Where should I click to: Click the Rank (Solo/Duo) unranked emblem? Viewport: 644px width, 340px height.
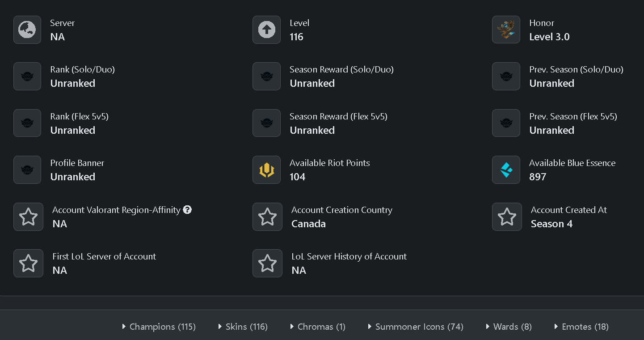click(x=27, y=76)
